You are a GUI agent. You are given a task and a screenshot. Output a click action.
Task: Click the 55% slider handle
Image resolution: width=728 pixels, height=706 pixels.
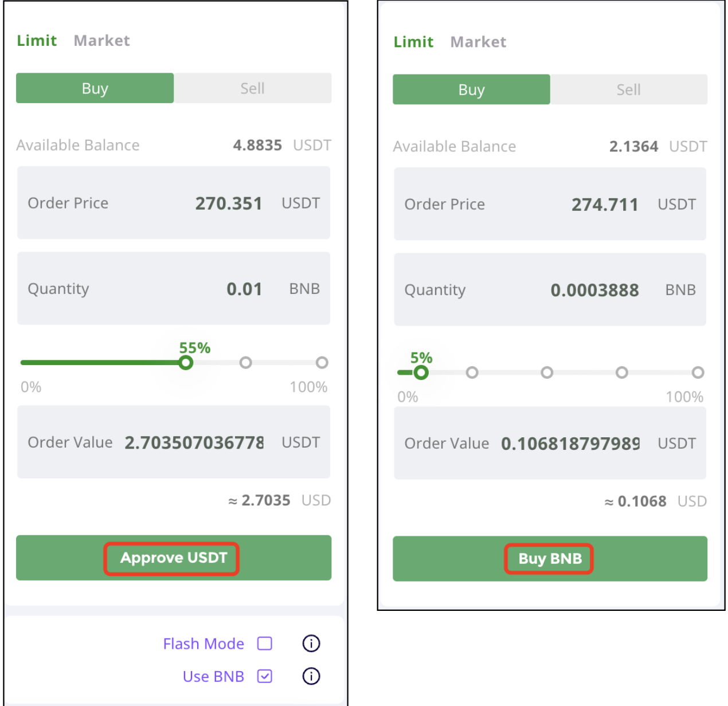tap(185, 363)
